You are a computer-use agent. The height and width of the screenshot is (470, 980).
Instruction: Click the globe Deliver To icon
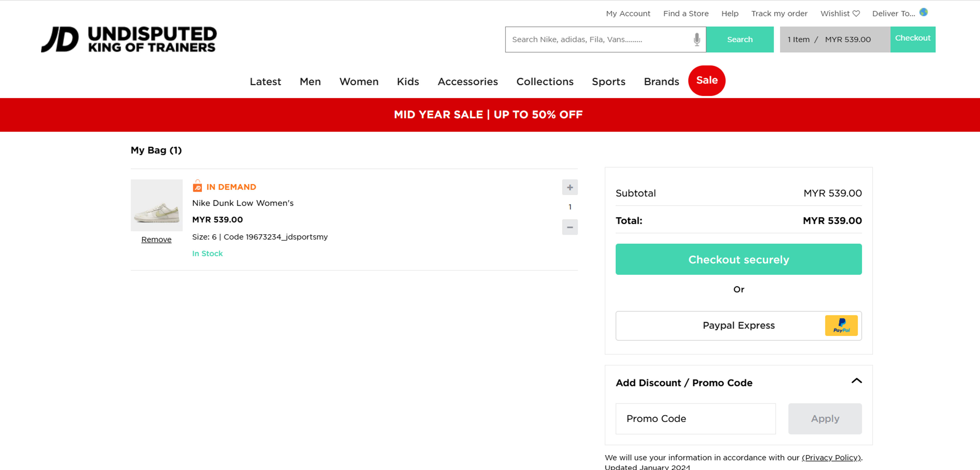click(x=923, y=12)
